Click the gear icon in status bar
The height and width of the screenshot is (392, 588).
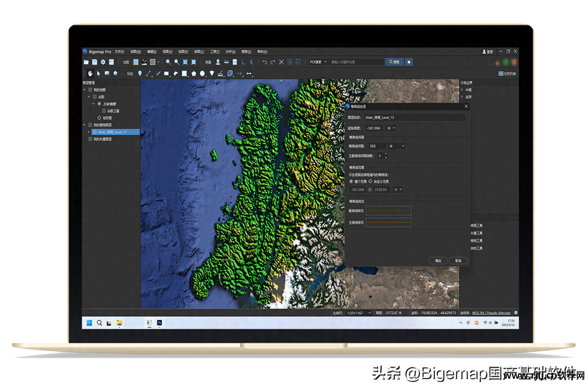point(516,313)
